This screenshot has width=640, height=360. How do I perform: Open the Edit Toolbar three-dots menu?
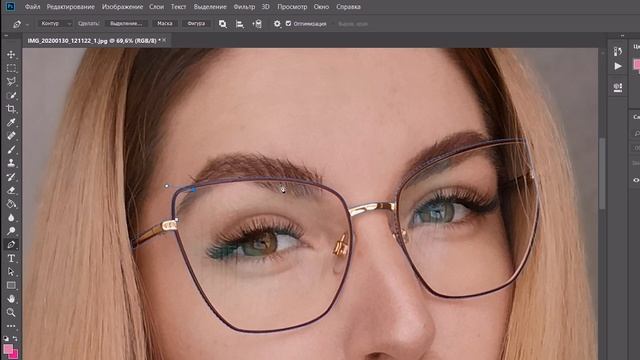coord(11,326)
